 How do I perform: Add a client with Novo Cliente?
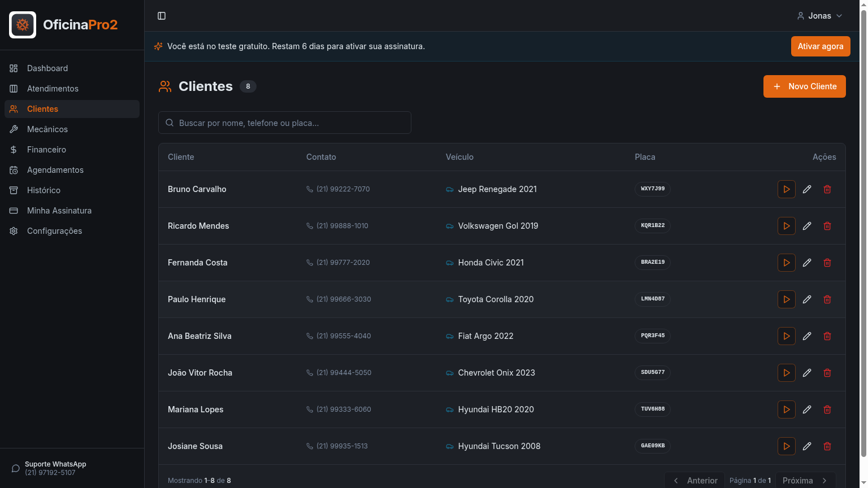pyautogui.click(x=805, y=86)
